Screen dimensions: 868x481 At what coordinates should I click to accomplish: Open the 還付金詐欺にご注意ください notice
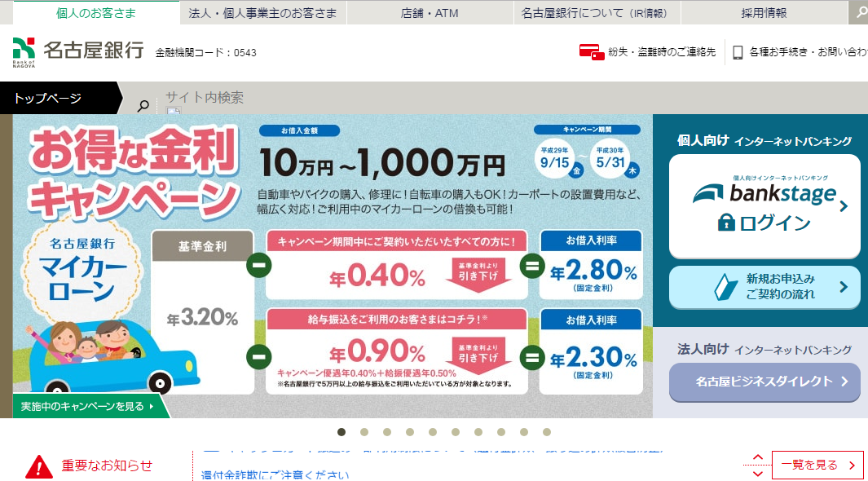(x=275, y=475)
